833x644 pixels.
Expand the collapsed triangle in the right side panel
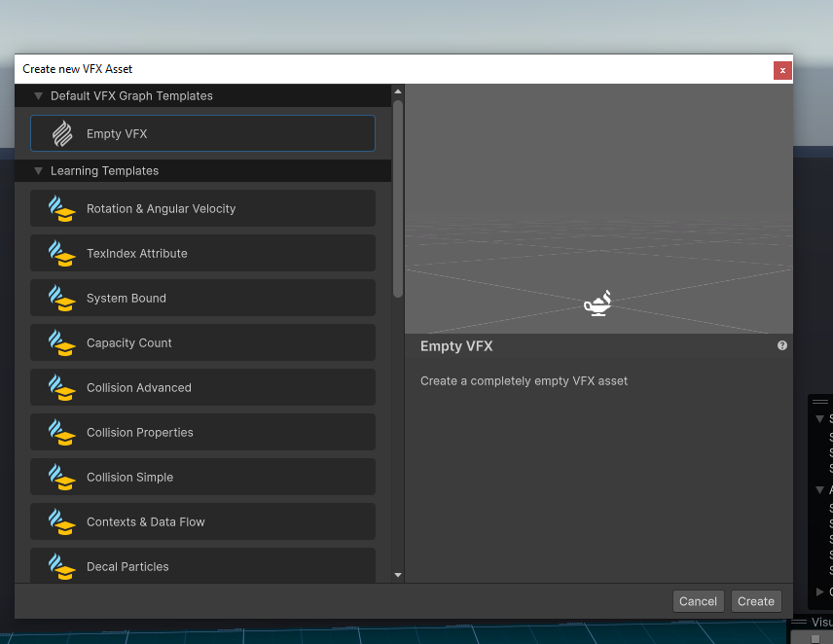tap(819, 590)
